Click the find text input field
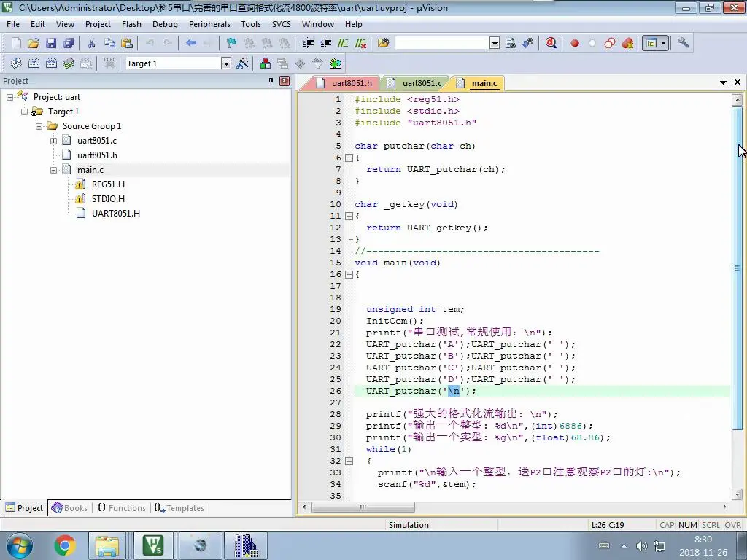 click(x=442, y=43)
